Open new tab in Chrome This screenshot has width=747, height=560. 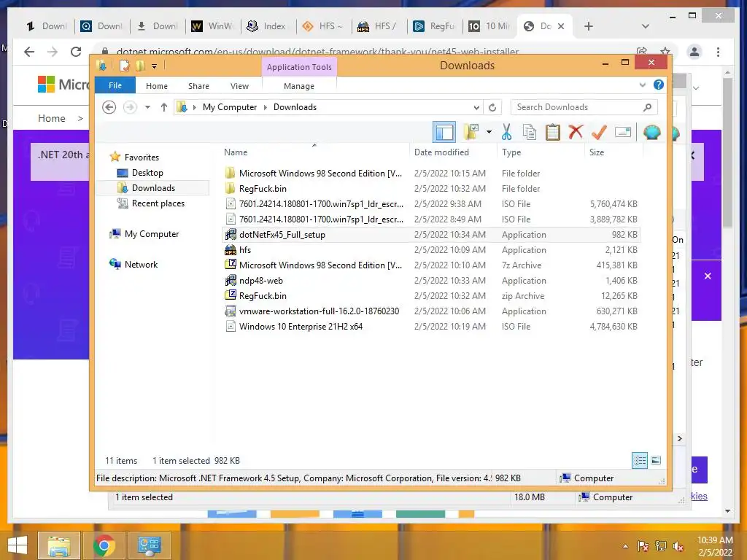589,26
